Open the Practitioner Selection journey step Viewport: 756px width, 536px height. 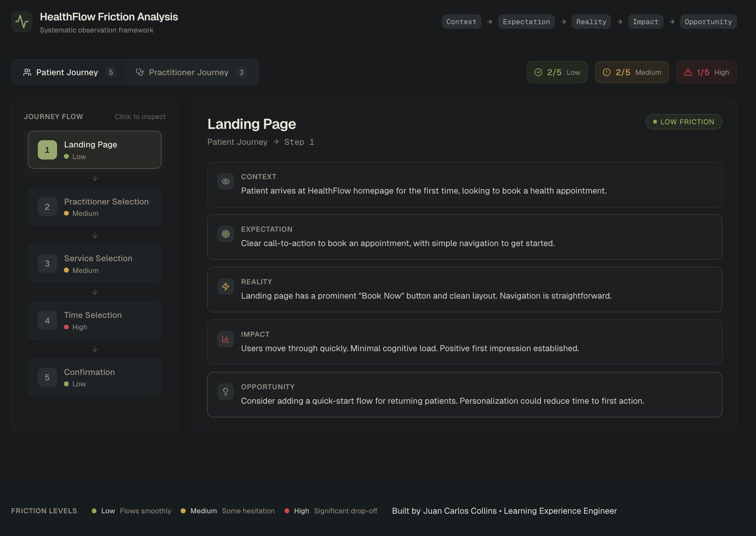point(94,207)
